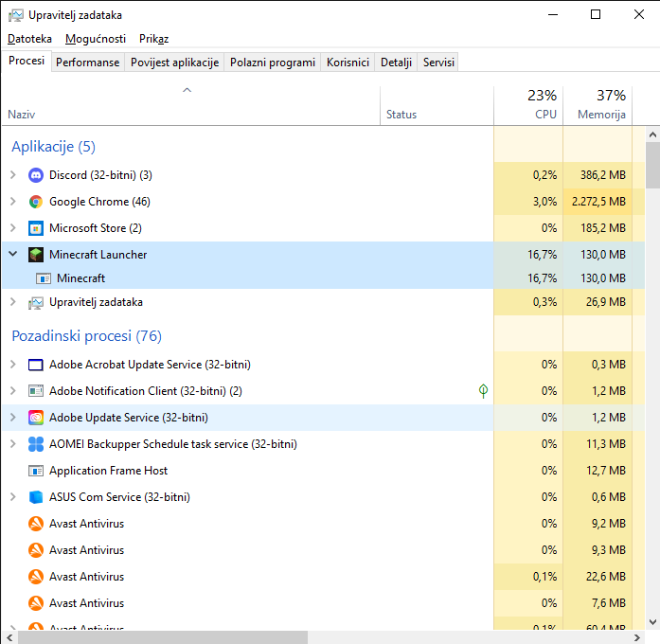Expand the Adobe Acrobat Update Service entry
This screenshot has width=660, height=644.
(12, 365)
